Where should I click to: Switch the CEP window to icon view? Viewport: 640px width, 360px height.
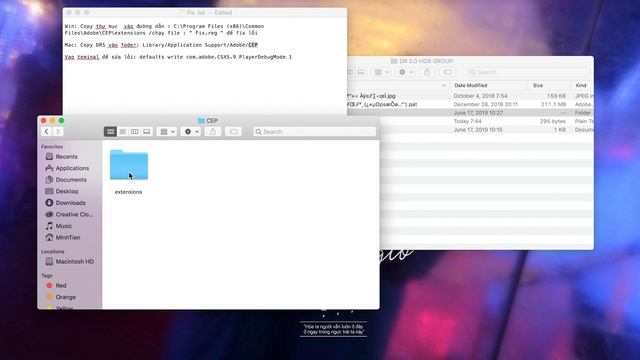tap(110, 131)
